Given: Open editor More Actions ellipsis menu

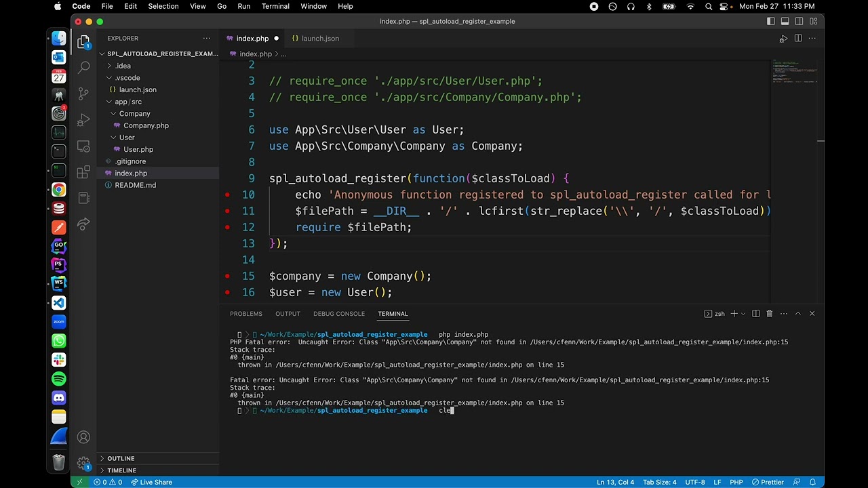Looking at the screenshot, I should [812, 39].
